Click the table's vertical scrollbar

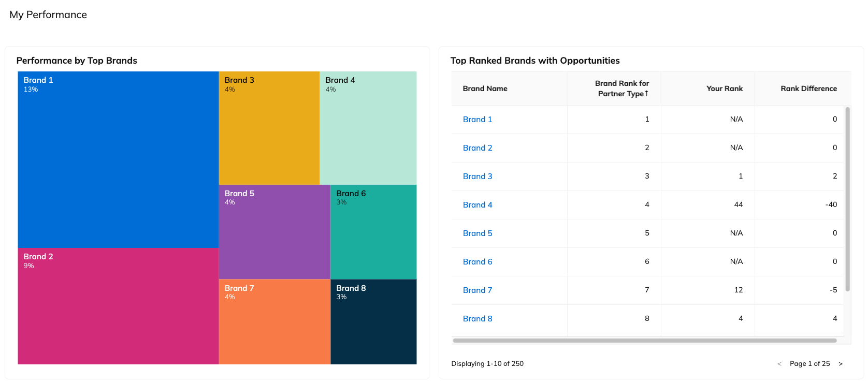pyautogui.click(x=847, y=199)
